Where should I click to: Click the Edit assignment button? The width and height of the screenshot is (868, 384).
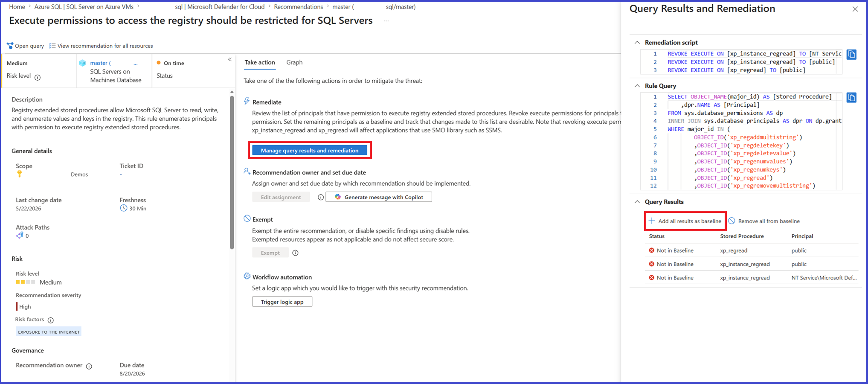pyautogui.click(x=281, y=197)
